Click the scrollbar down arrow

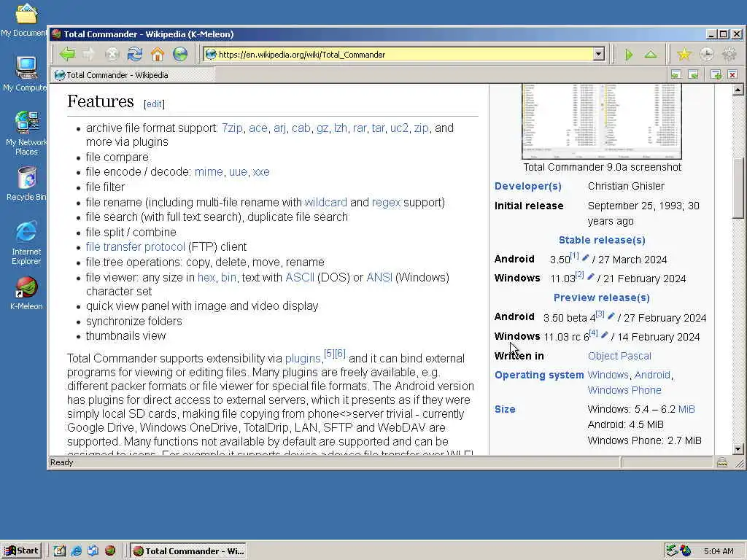[x=738, y=448]
